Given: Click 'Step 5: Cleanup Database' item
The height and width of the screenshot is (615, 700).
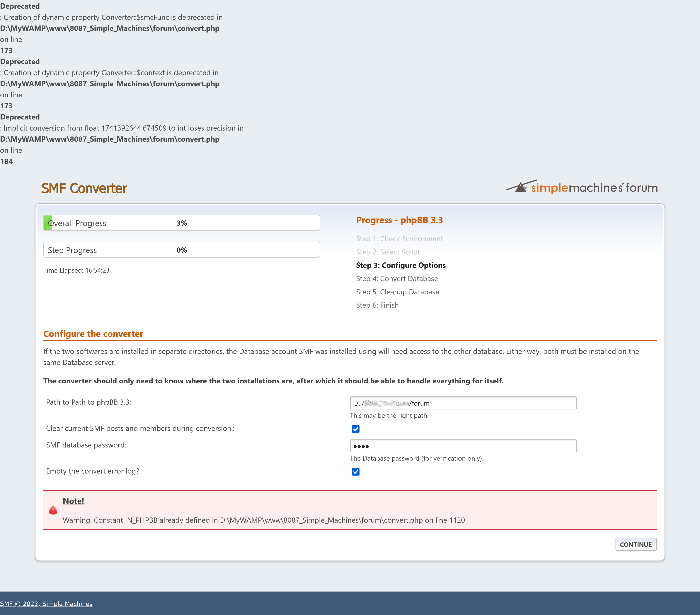Looking at the screenshot, I should point(397,292).
